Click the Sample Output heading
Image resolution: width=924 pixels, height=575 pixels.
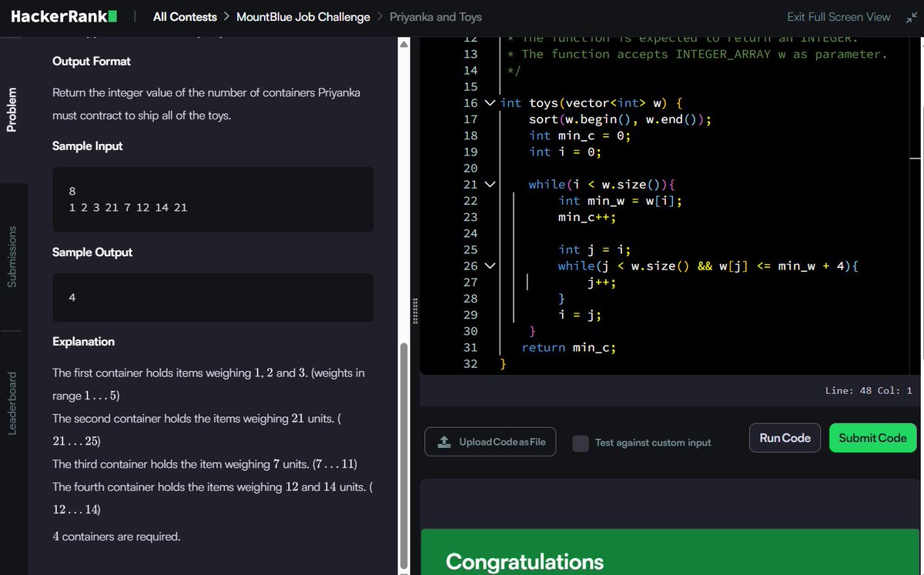click(92, 252)
